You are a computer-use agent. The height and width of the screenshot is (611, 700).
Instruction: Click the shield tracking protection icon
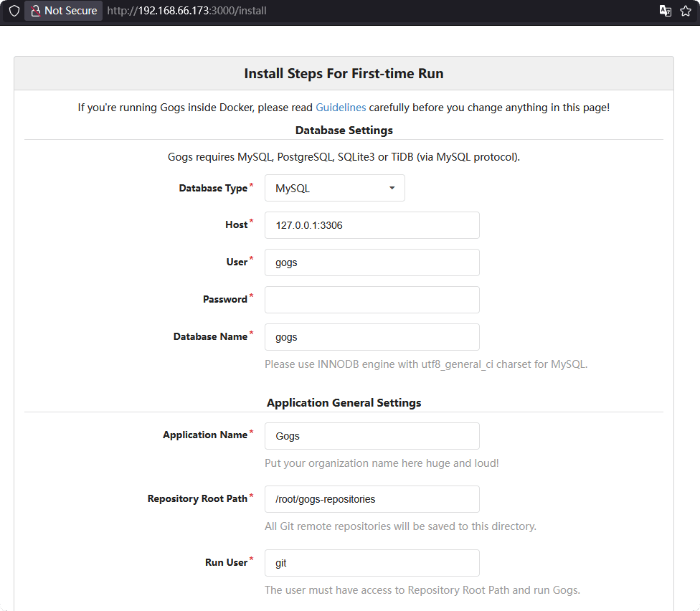(14, 11)
